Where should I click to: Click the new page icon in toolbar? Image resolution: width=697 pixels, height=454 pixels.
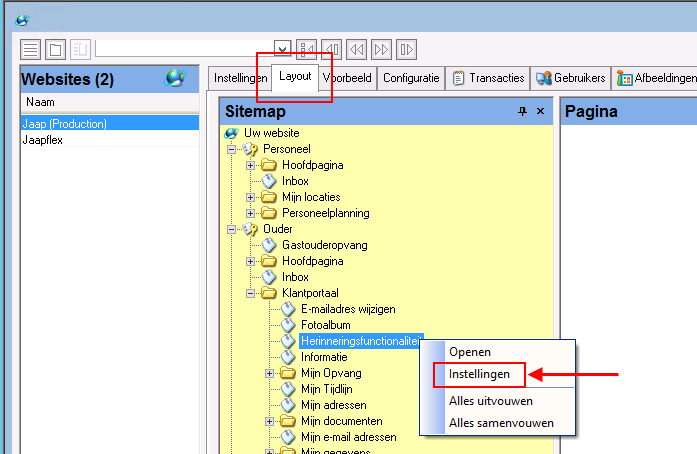55,49
